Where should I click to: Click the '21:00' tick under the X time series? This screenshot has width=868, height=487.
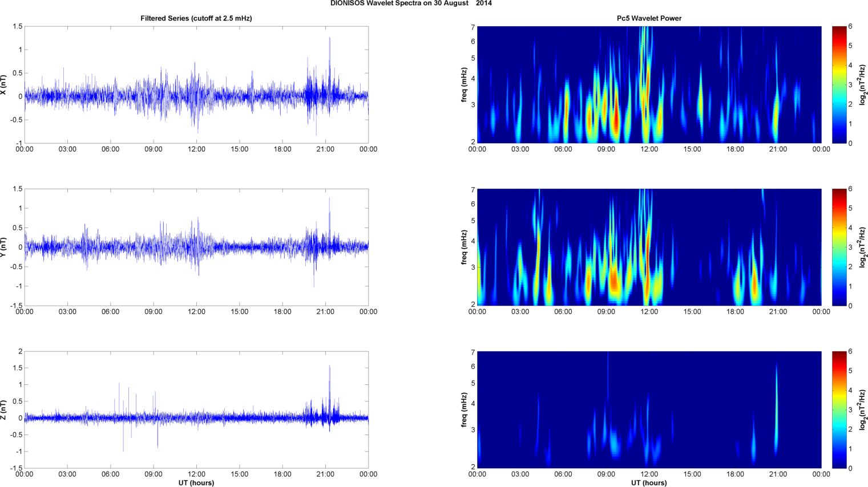325,149
